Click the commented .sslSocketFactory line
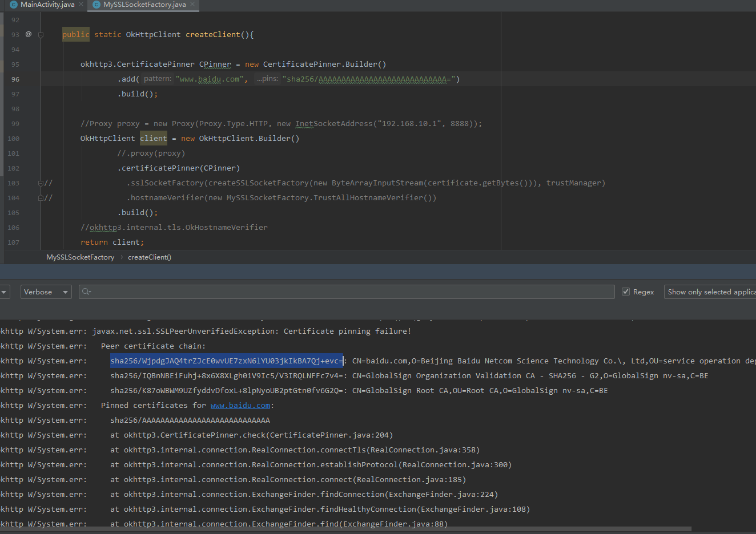The width and height of the screenshot is (756, 534). click(366, 183)
